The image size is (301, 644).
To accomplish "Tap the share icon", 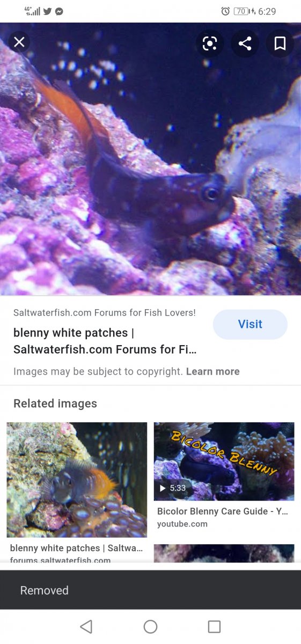I will point(245,43).
